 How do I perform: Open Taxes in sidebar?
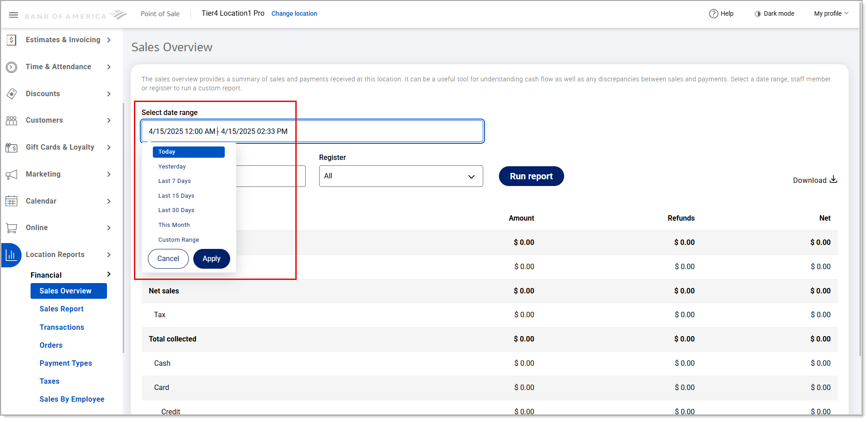(49, 381)
